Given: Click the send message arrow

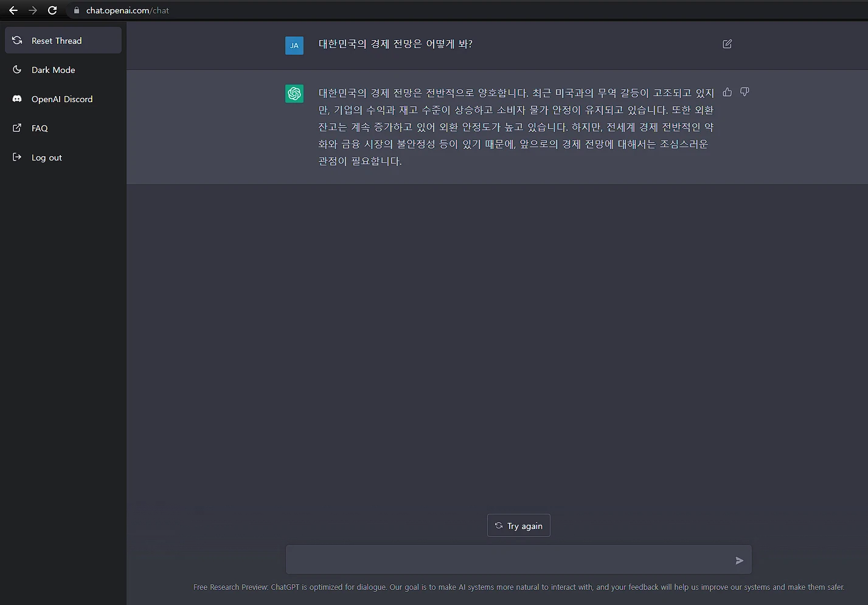Looking at the screenshot, I should [x=740, y=561].
